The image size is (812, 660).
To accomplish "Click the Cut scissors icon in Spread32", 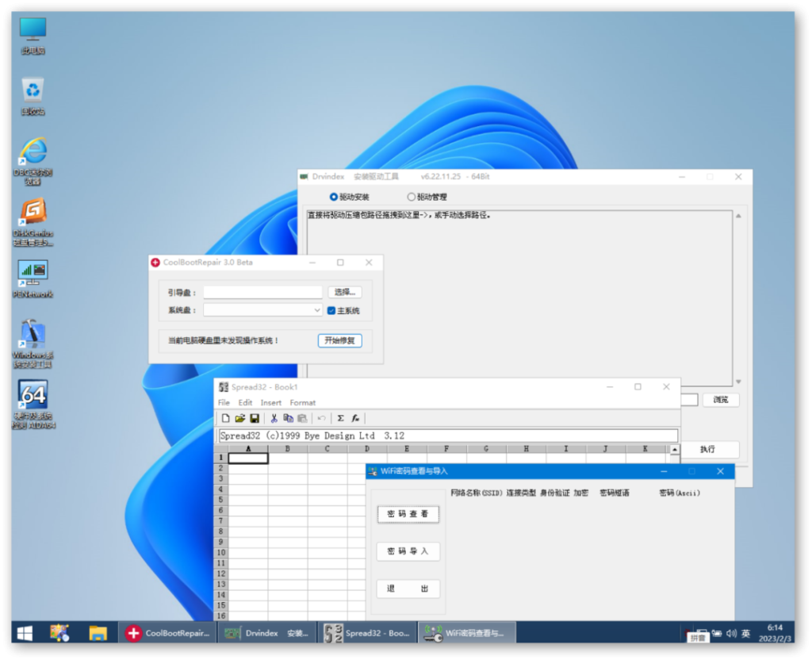I will [274, 418].
